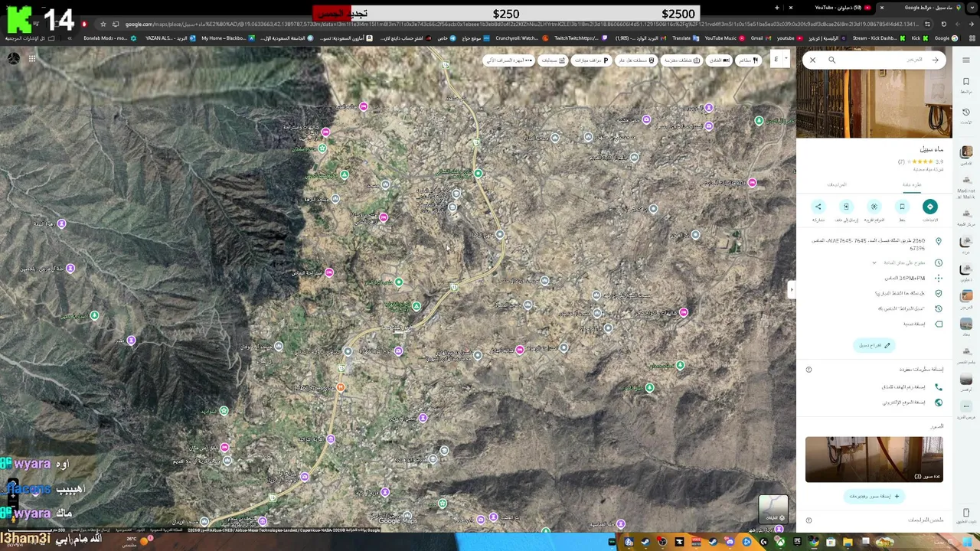This screenshot has width=980, height=551.
Task: Click the Save bookmark icon
Action: point(902,207)
